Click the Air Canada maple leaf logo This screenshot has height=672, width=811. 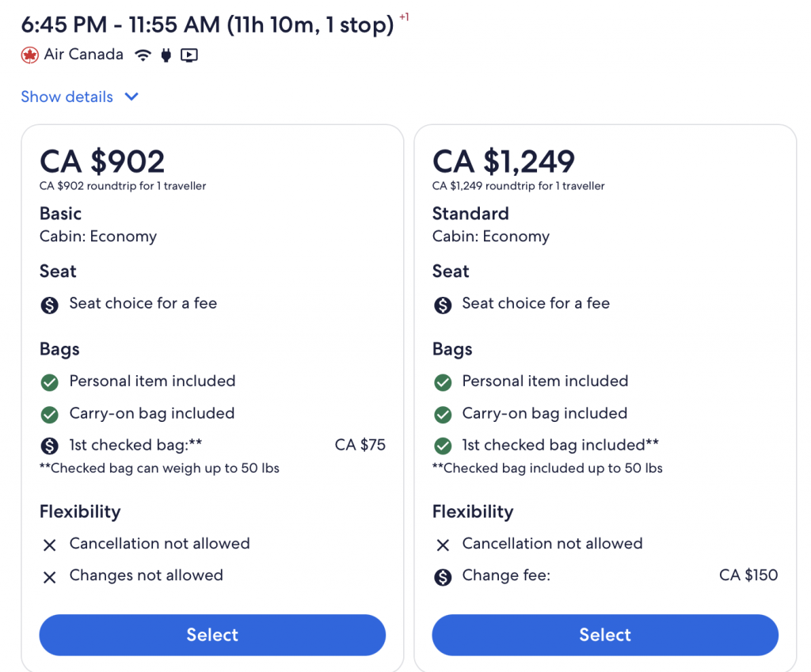(30, 55)
